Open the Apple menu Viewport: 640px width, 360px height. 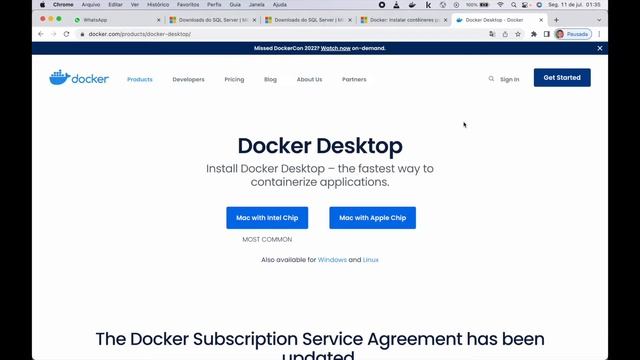42,5
